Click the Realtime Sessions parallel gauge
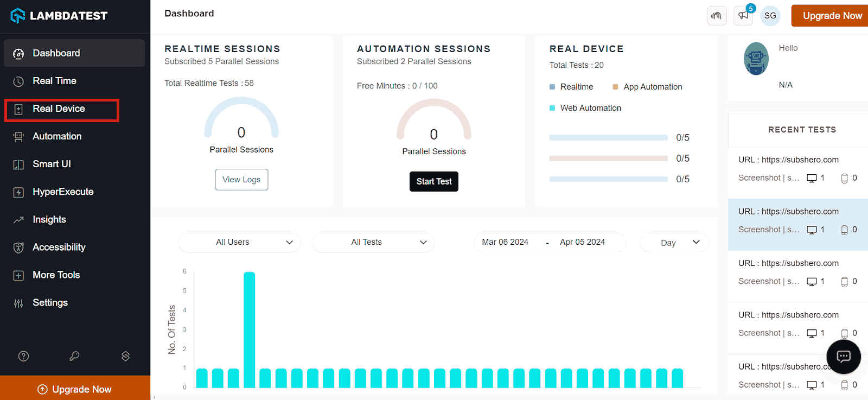This screenshot has width=868, height=400. pyautogui.click(x=241, y=118)
